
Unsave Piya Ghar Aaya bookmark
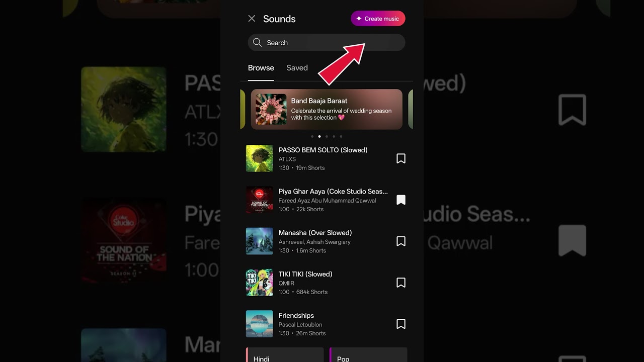[x=401, y=200]
